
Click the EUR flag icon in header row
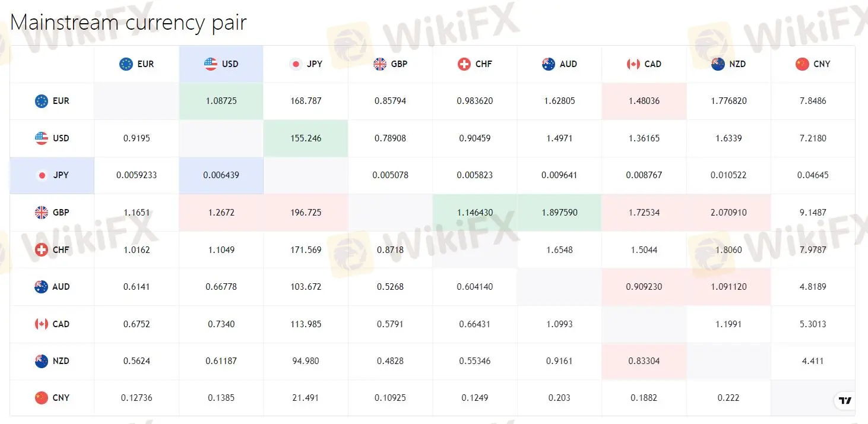coord(126,64)
